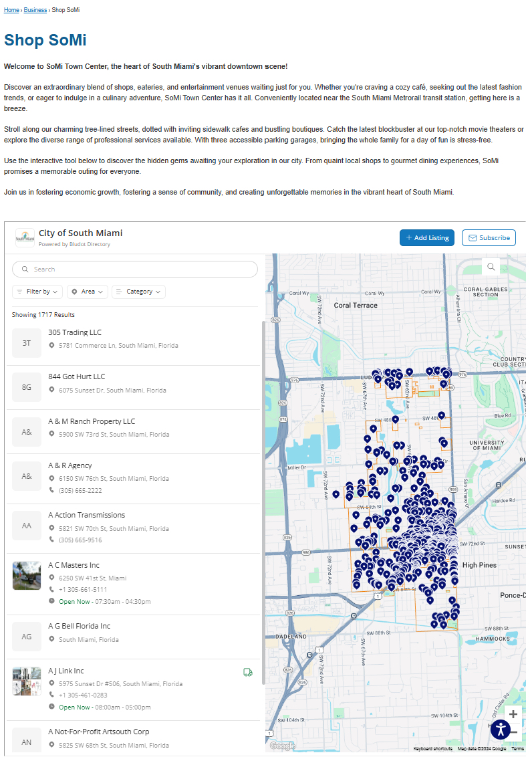Image resolution: width=532 pixels, height=765 pixels.
Task: Open the accessibility widget icon
Action: click(x=501, y=730)
